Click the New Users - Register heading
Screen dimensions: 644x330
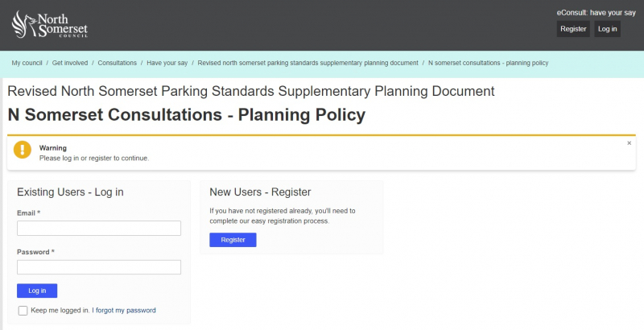pos(260,192)
